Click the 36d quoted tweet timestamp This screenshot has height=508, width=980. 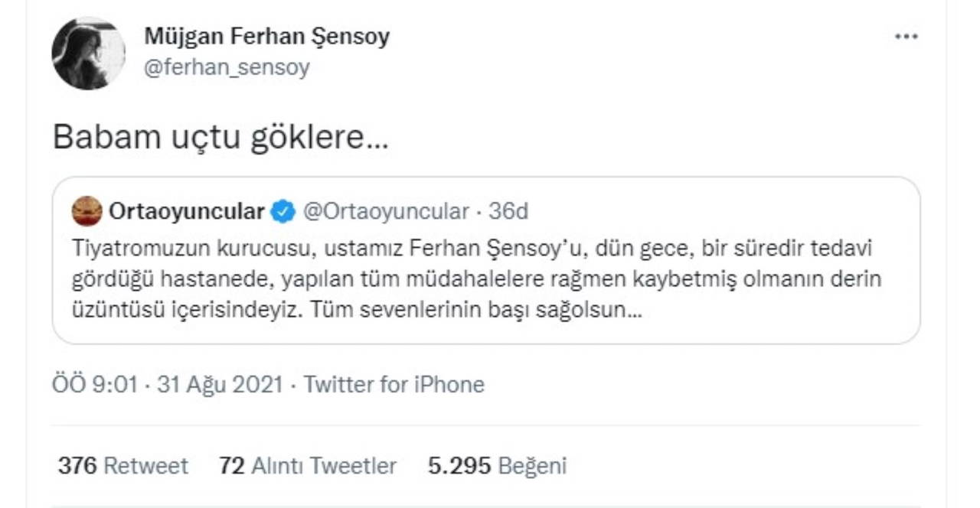pos(508,212)
